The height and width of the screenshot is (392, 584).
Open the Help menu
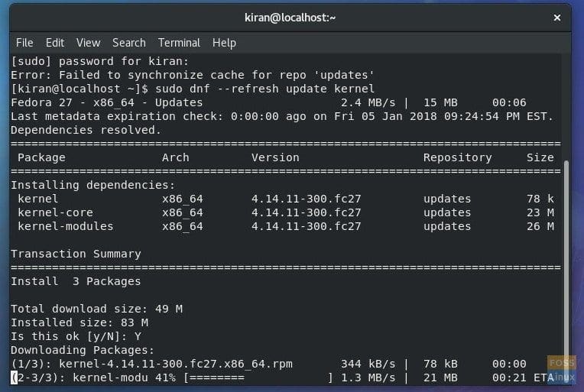click(x=224, y=43)
